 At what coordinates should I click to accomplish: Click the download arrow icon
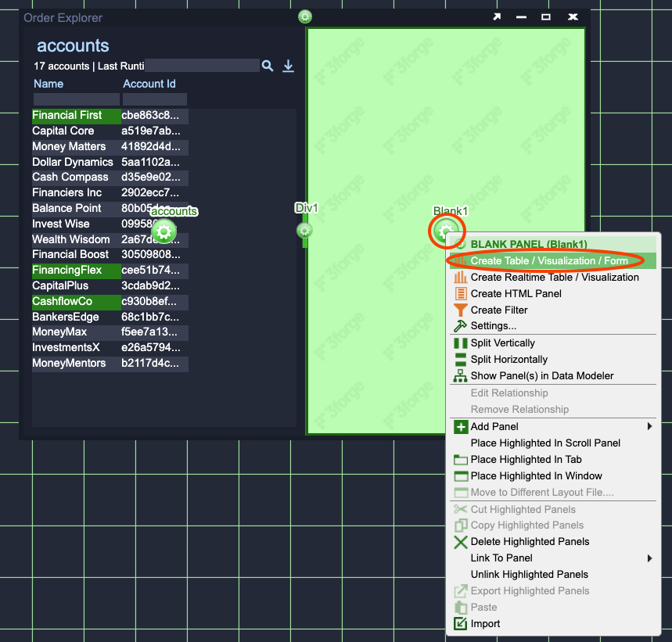(x=288, y=66)
